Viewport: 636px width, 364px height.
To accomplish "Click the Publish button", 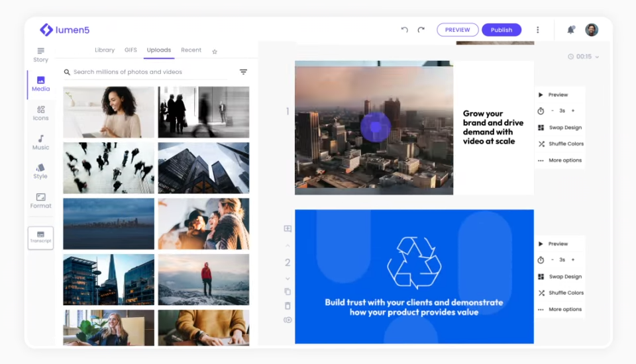I will 502,30.
